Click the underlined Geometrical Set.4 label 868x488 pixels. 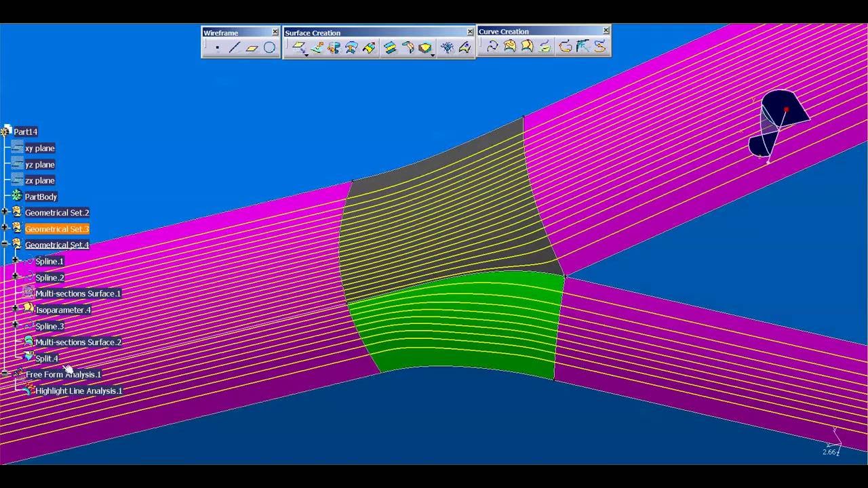point(57,245)
